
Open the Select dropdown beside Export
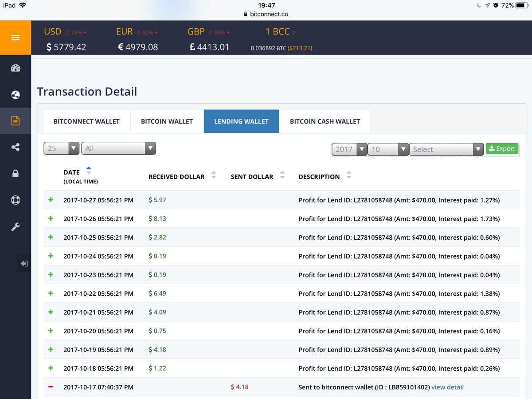(x=446, y=149)
